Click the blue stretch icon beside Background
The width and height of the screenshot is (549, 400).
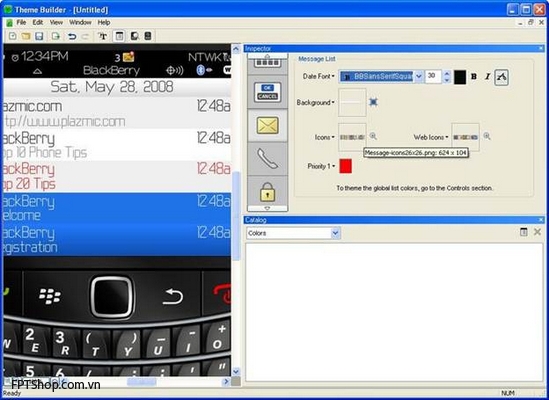tap(374, 102)
